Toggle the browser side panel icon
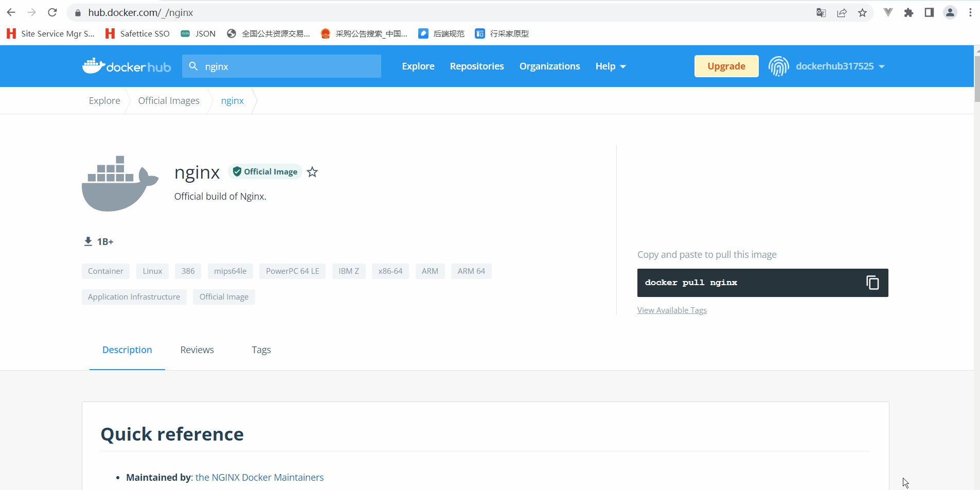 coord(929,13)
